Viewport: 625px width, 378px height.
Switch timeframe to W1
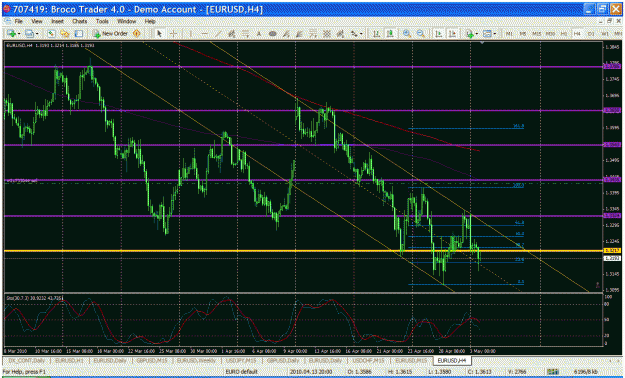coord(605,34)
